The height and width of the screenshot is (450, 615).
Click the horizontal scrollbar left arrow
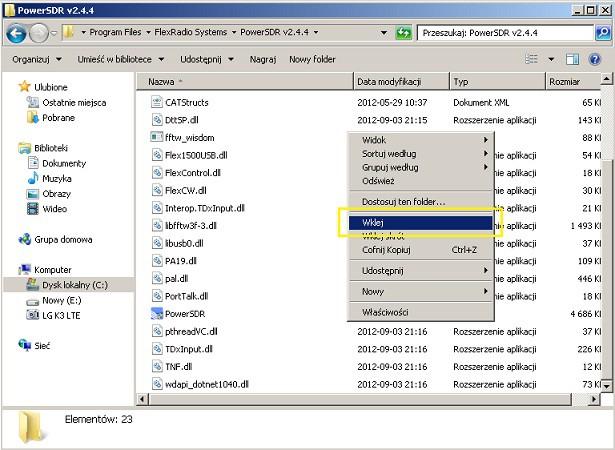tap(142, 399)
